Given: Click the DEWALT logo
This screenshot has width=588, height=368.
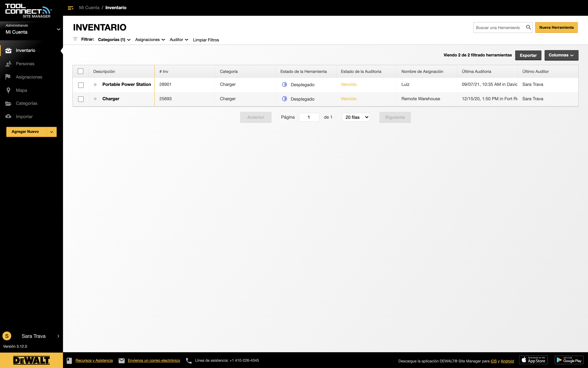Looking at the screenshot, I should tap(31, 360).
